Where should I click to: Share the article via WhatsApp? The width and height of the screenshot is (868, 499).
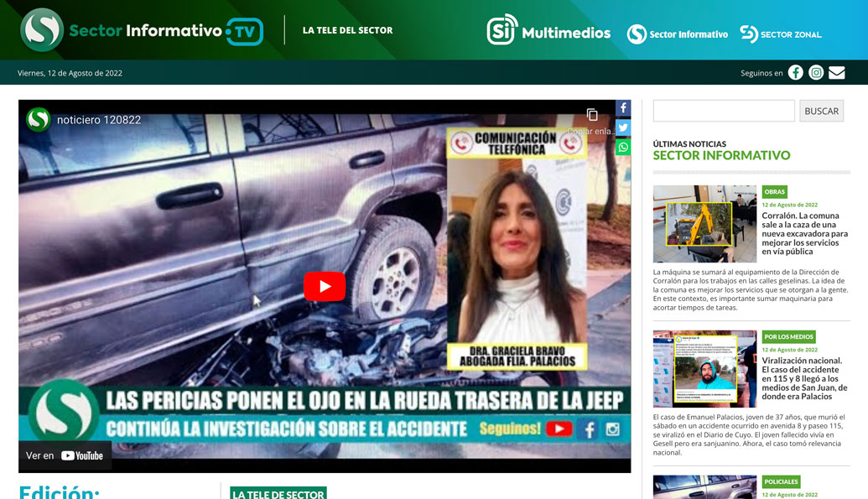pos(622,148)
